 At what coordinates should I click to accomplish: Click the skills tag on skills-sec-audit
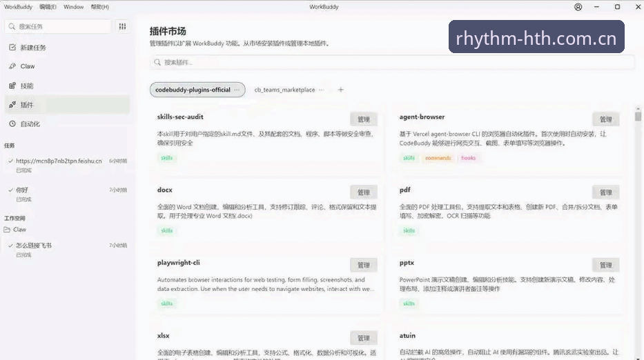click(167, 158)
